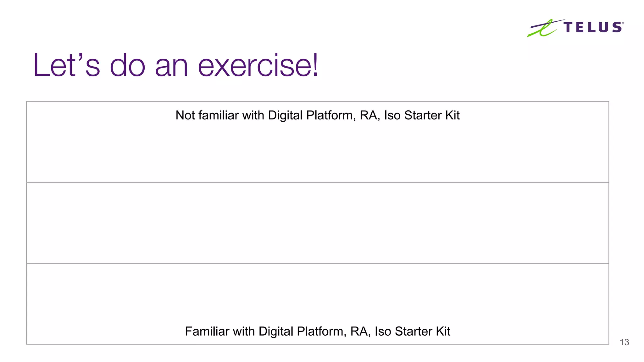Click the TELUS logo

[x=575, y=28]
